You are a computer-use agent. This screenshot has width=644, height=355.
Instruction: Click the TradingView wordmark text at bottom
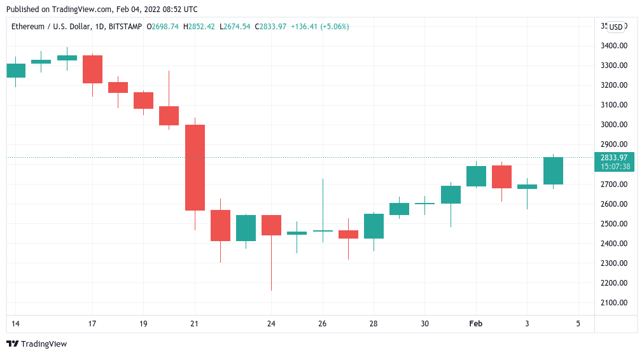click(x=44, y=344)
